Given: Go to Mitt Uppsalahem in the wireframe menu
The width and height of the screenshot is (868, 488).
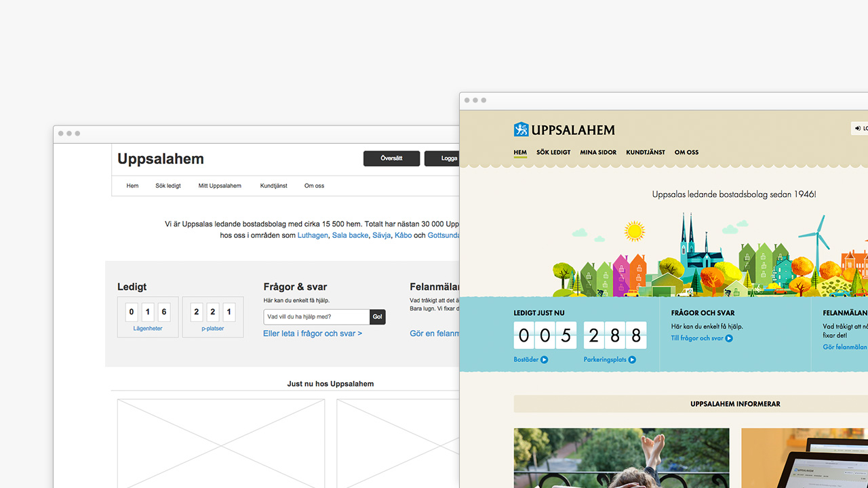Looking at the screenshot, I should (x=220, y=186).
